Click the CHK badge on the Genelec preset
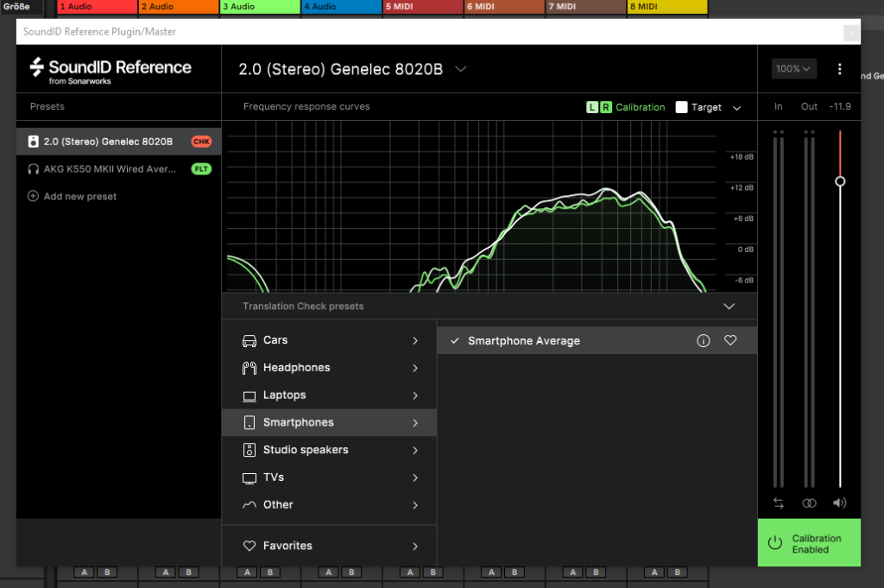The width and height of the screenshot is (884, 588). point(201,142)
